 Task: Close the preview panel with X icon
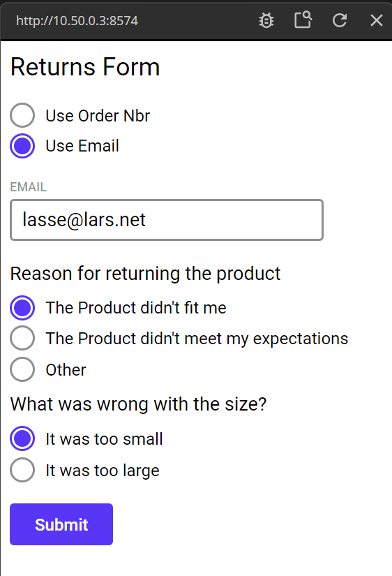tap(377, 20)
